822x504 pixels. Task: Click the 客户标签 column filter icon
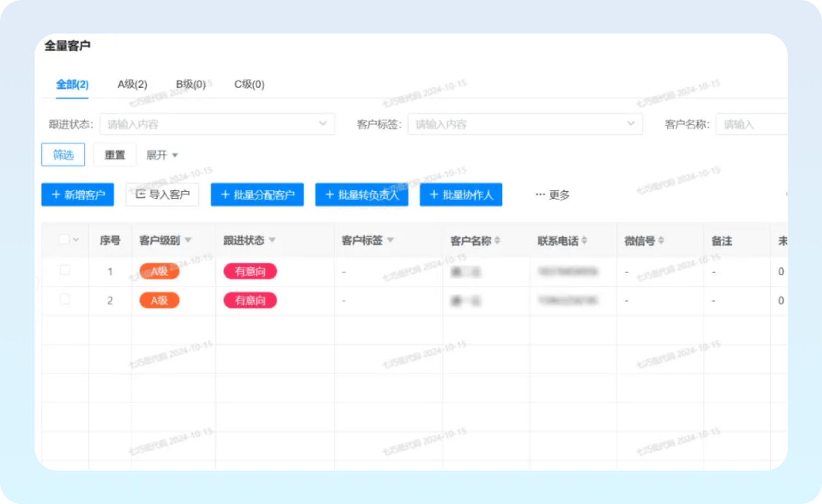[390, 240]
